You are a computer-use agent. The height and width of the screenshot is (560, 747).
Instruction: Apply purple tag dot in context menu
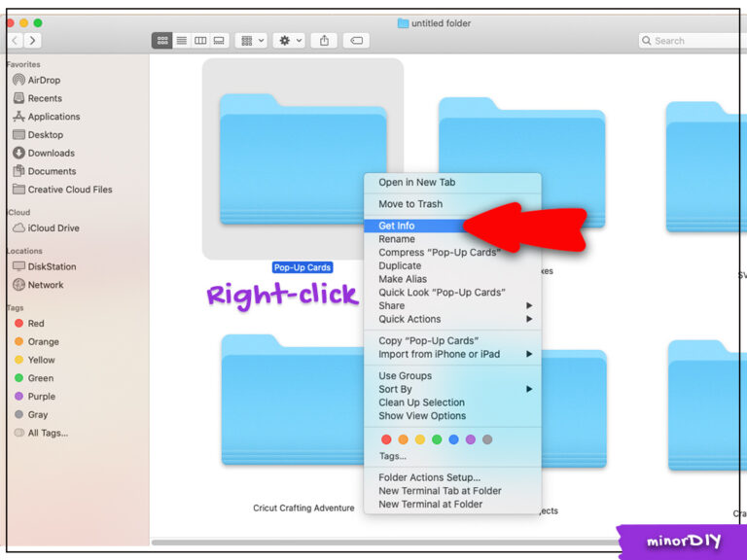click(x=470, y=439)
